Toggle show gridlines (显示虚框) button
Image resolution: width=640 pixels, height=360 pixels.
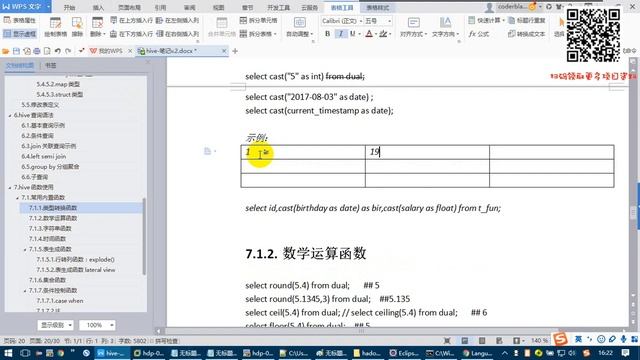pos(20,34)
